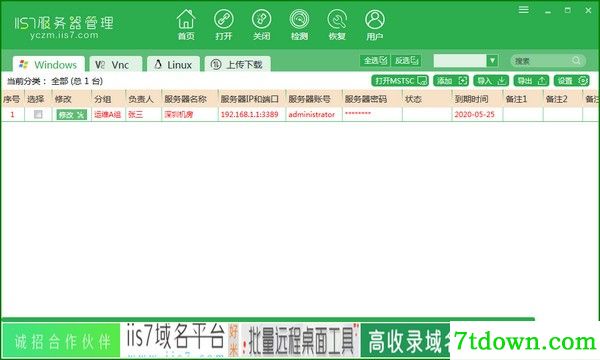This screenshot has height=360, width=600.
Task: Click the yczm.iis7.com logo
Action: (64, 27)
